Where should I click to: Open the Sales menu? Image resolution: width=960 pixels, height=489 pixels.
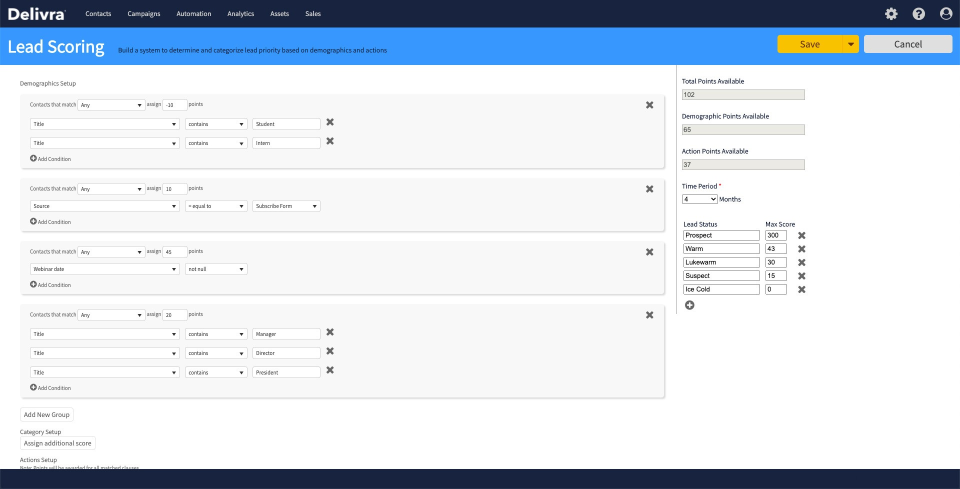[313, 13]
